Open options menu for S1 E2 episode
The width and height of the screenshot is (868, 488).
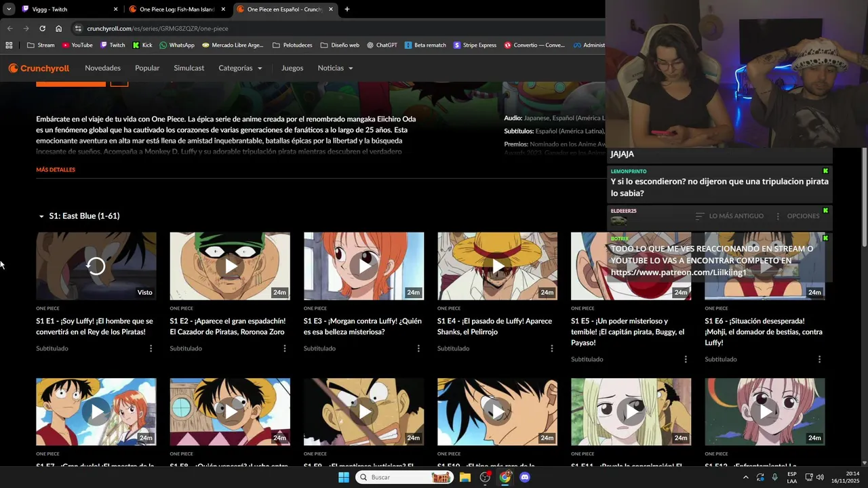click(284, 348)
